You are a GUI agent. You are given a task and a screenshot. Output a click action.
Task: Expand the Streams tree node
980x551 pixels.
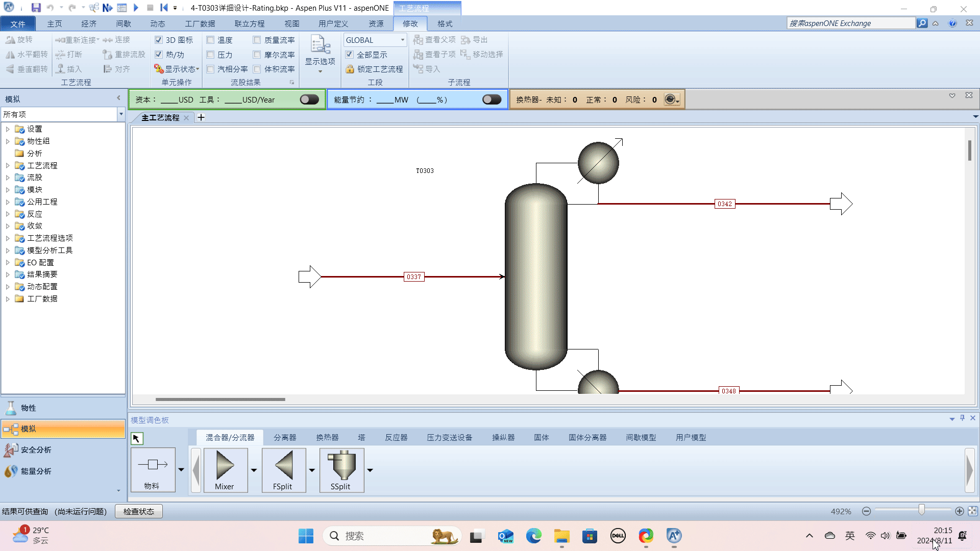pyautogui.click(x=8, y=178)
